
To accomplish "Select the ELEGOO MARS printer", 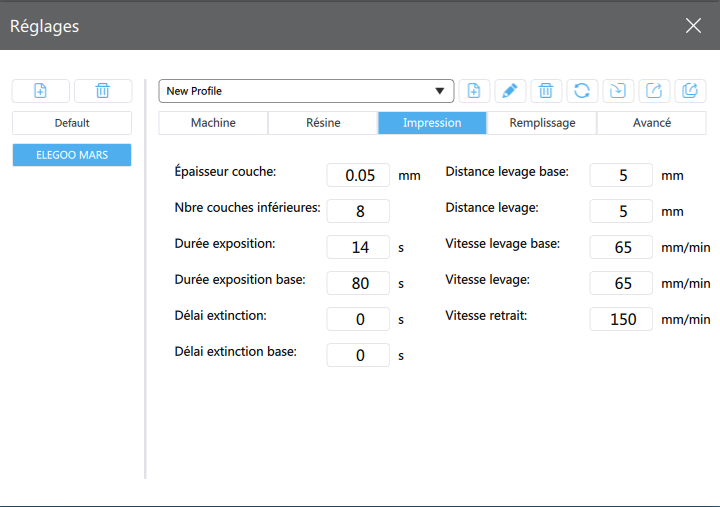I will click(72, 155).
